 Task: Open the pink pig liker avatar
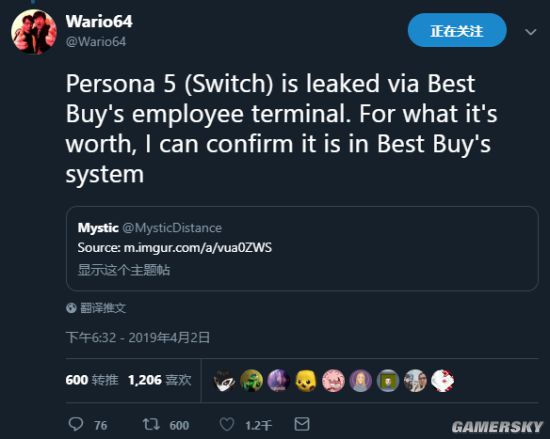point(333,380)
